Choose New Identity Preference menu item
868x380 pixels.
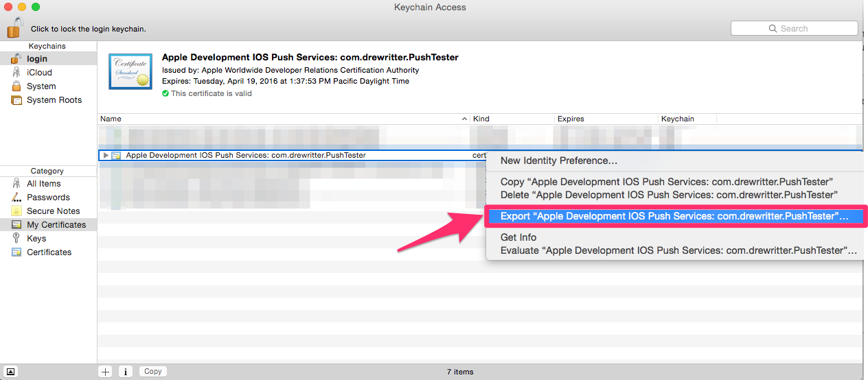pos(558,161)
